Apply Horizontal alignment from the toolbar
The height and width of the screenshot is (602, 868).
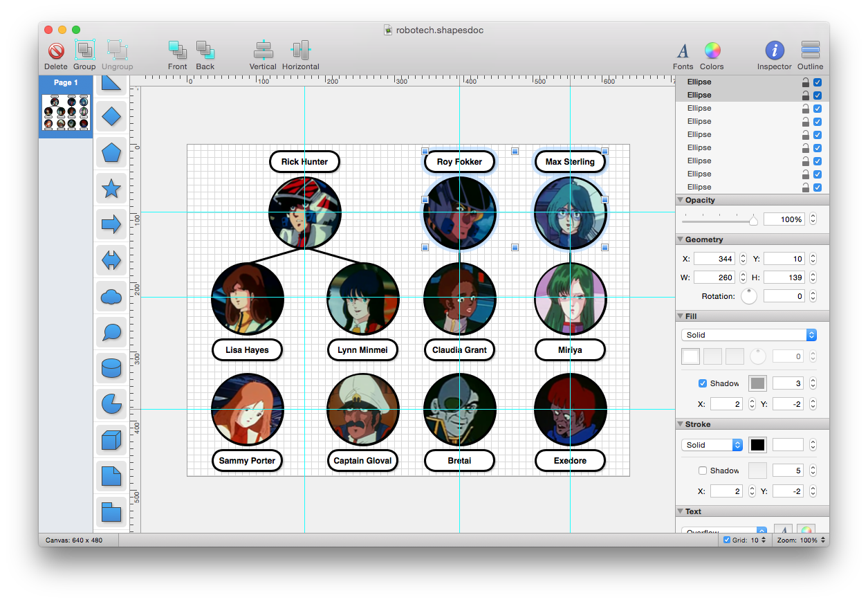[300, 55]
